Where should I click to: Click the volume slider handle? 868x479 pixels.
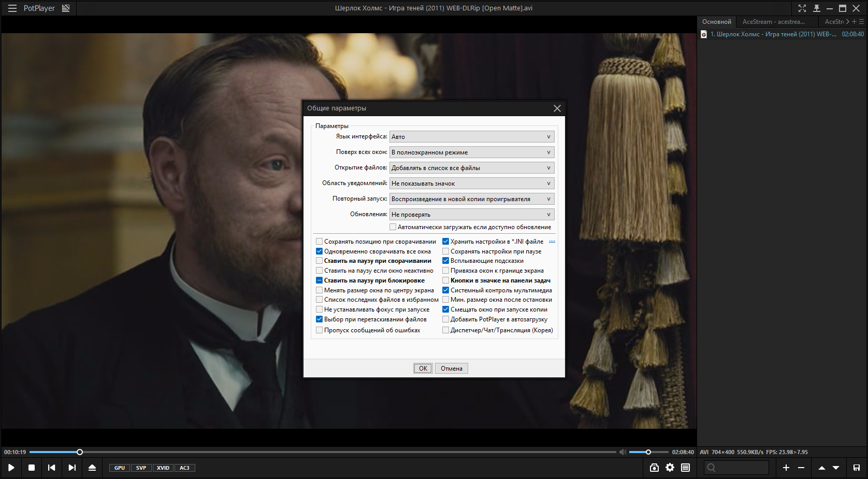coord(648,452)
